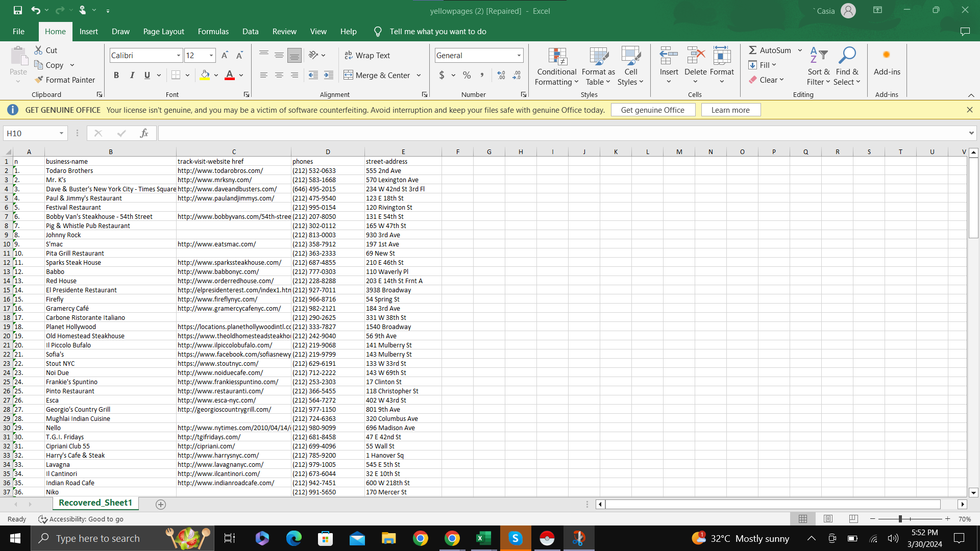This screenshot has height=551, width=980.
Task: Toggle Wrap Text on selected cell
Action: coord(367,55)
